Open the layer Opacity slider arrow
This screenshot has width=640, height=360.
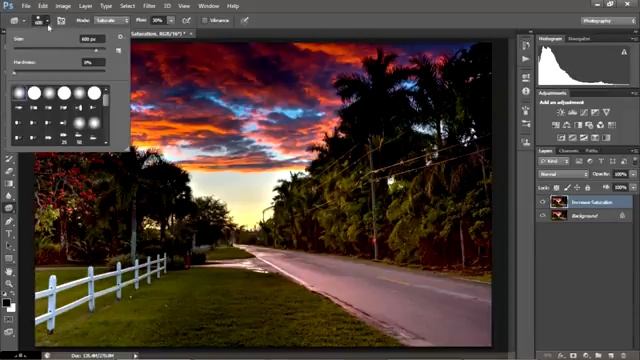(x=633, y=174)
